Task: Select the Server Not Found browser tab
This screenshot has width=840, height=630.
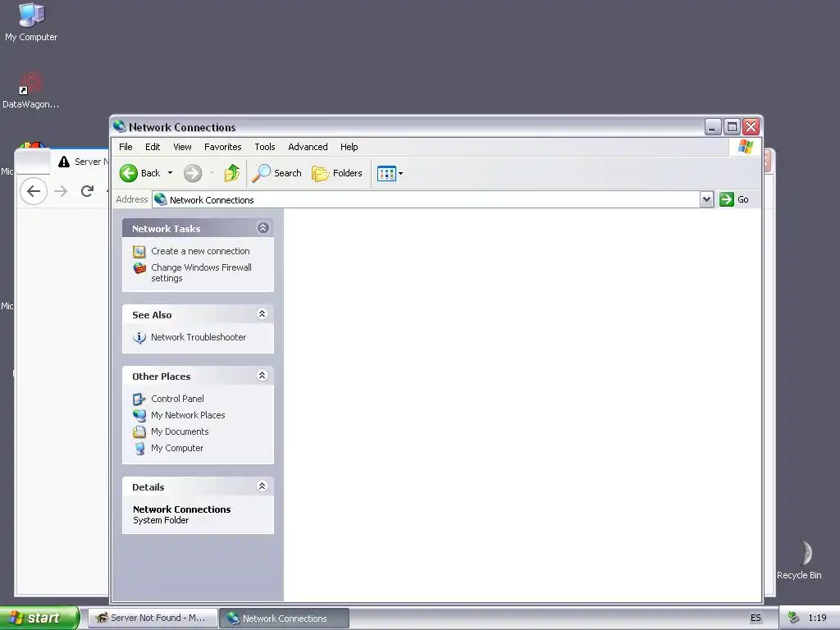Action: click(x=80, y=162)
